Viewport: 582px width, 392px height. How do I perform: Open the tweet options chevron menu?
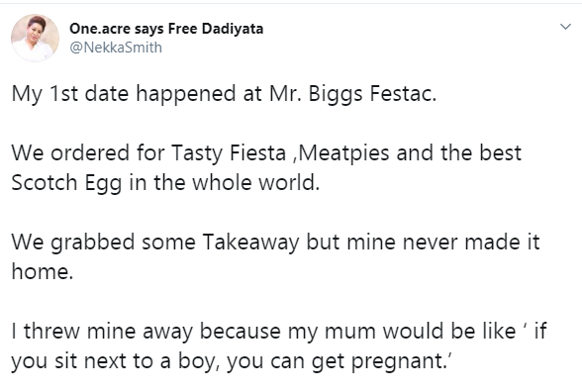(x=565, y=27)
